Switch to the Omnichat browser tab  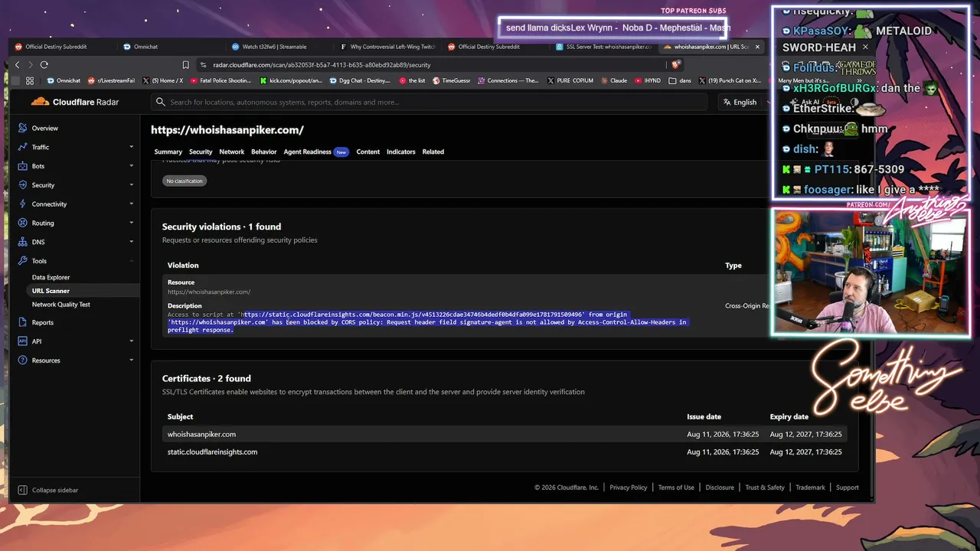point(145,47)
